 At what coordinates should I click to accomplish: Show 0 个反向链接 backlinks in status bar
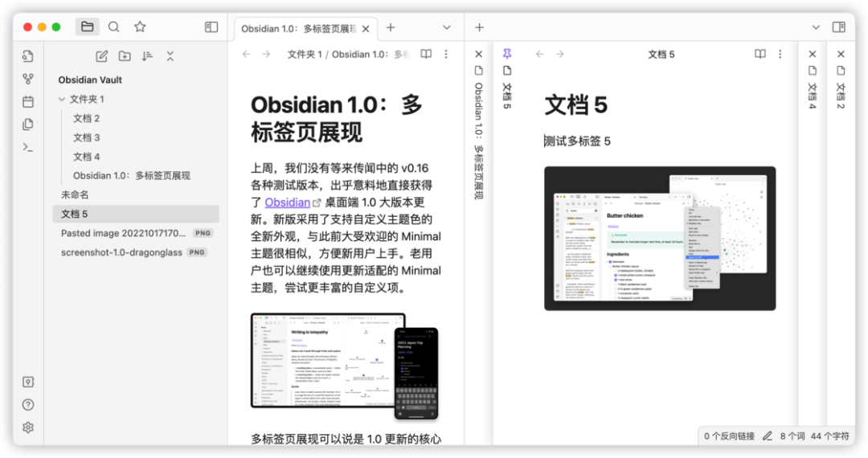pos(729,436)
